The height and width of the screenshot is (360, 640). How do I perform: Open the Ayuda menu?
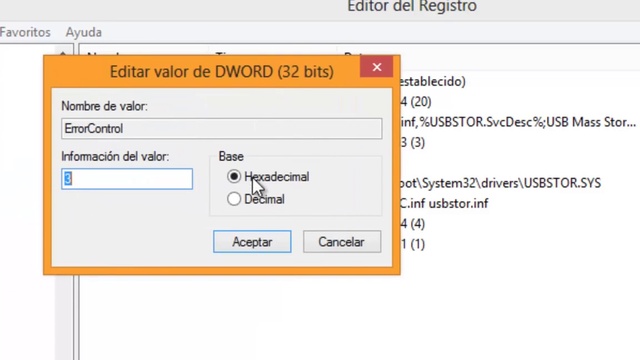coord(84,32)
